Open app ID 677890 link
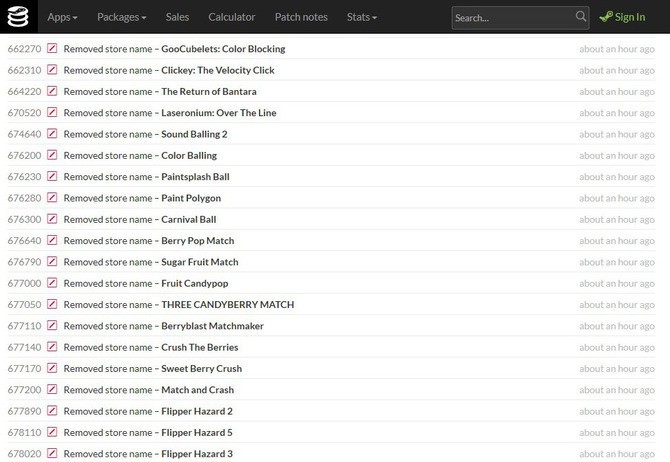 (24, 411)
